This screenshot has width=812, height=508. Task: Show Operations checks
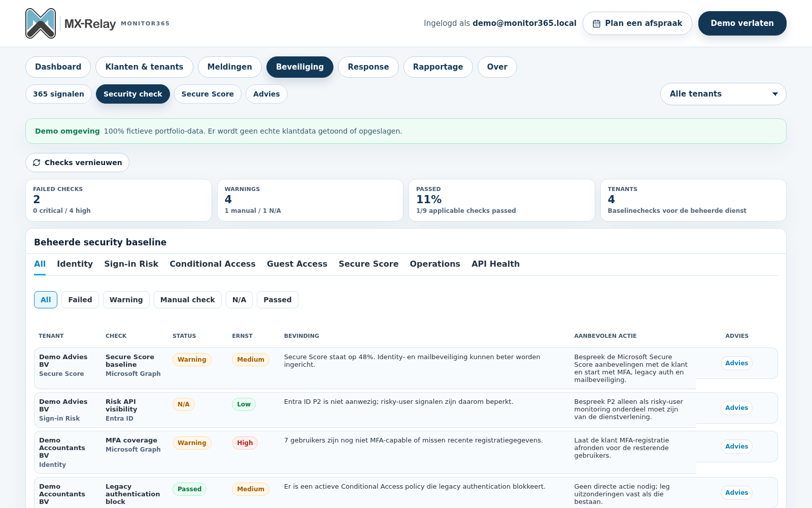coord(435,264)
